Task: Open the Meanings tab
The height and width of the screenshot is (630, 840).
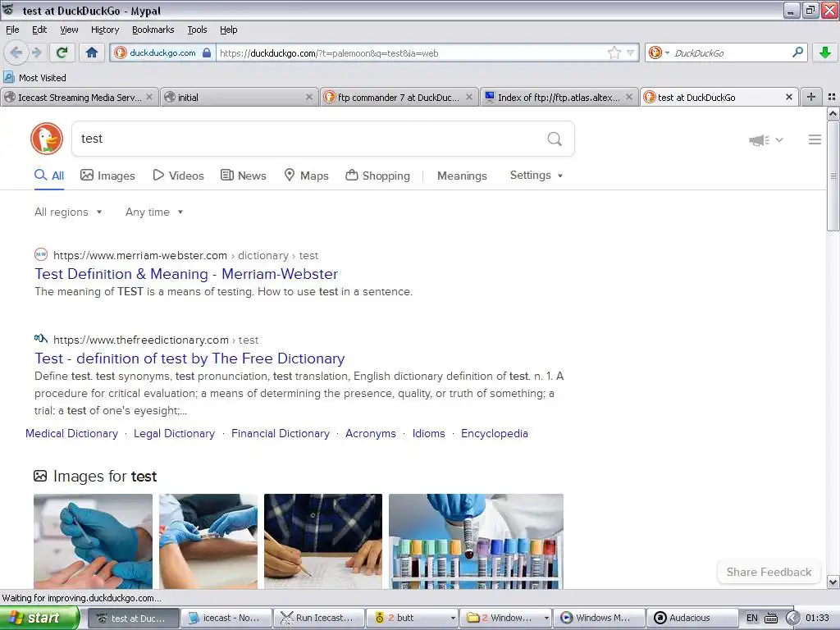Action: pyautogui.click(x=462, y=176)
